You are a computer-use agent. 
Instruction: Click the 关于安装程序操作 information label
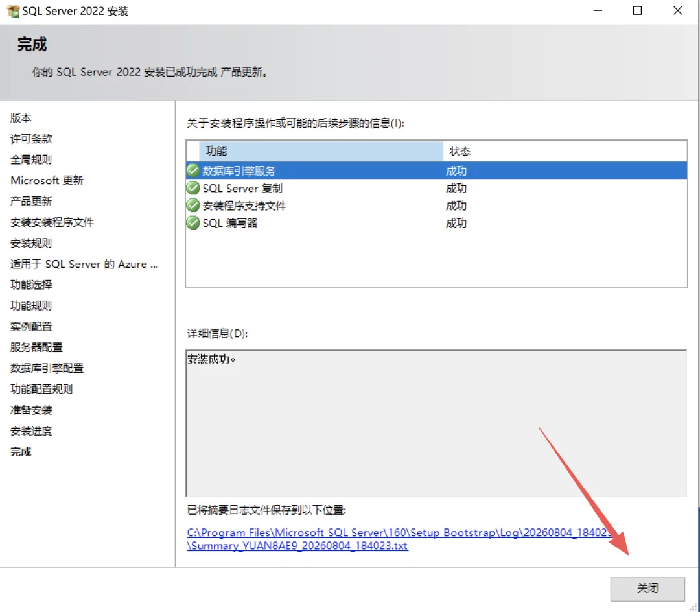(x=296, y=123)
